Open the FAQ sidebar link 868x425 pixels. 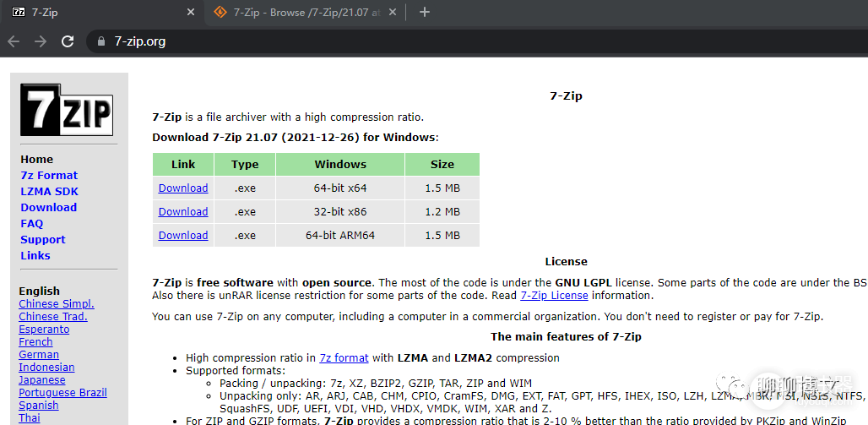pos(31,224)
